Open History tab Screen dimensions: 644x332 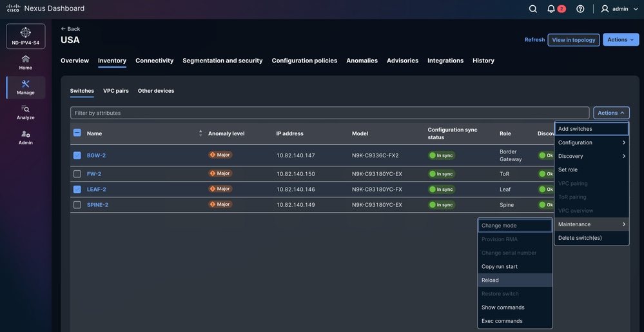tap(483, 61)
